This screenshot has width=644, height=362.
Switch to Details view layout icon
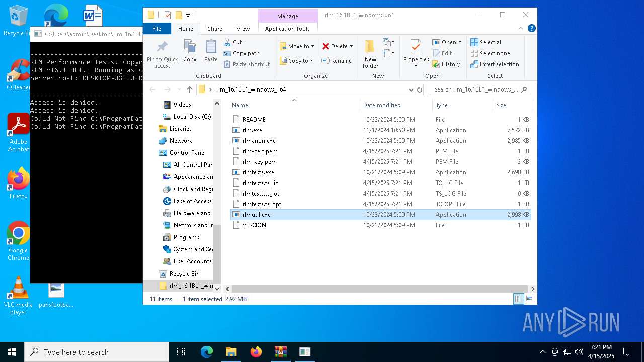click(x=519, y=299)
